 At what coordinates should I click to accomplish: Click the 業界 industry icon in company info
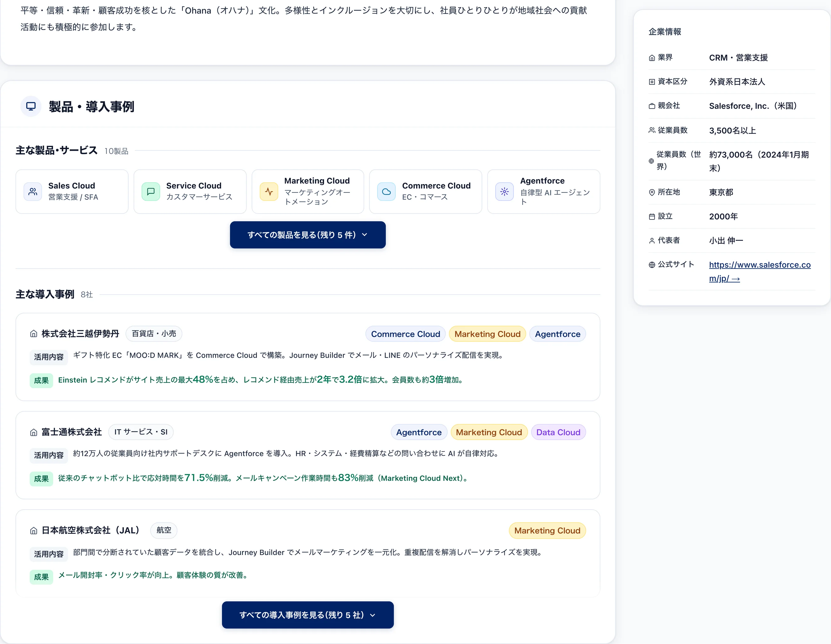click(x=652, y=58)
